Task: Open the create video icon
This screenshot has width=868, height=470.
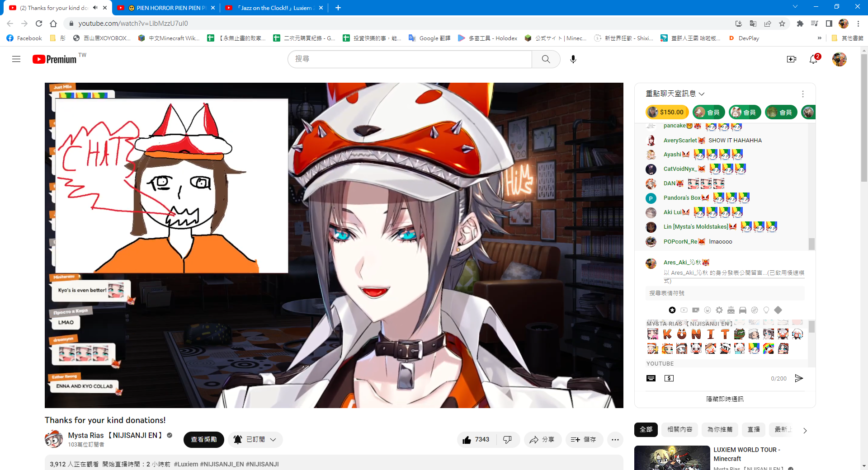Action: (x=791, y=59)
